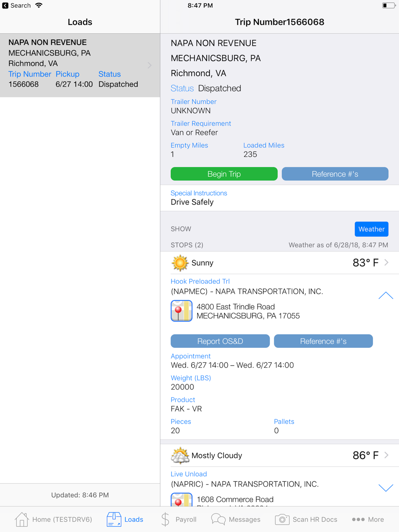Tap the Dispatched status in trip details

[x=219, y=88]
